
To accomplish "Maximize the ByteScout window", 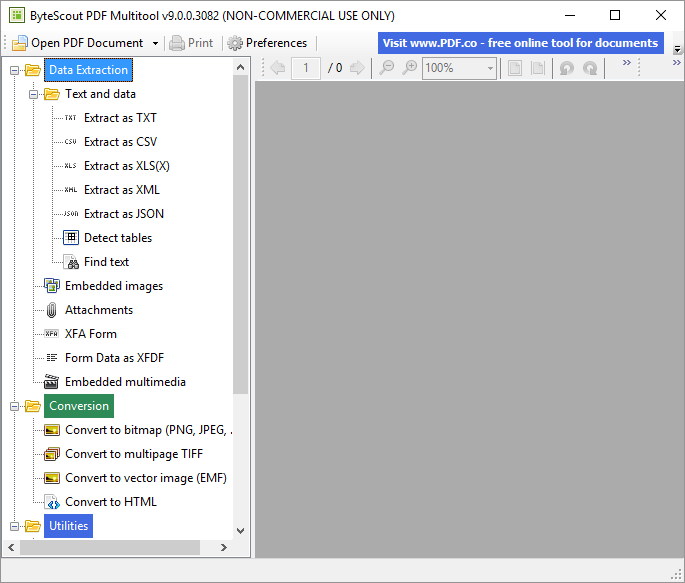I will tap(615, 15).
